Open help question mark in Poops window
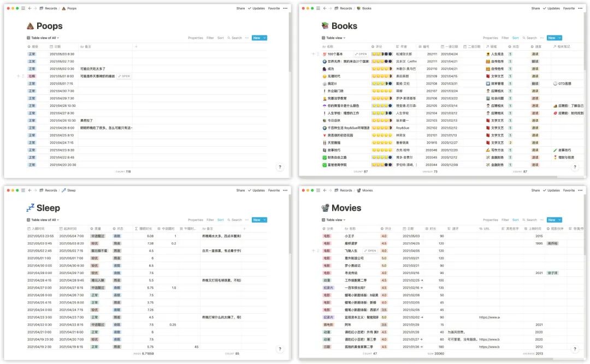The image size is (590, 364). pos(280,167)
